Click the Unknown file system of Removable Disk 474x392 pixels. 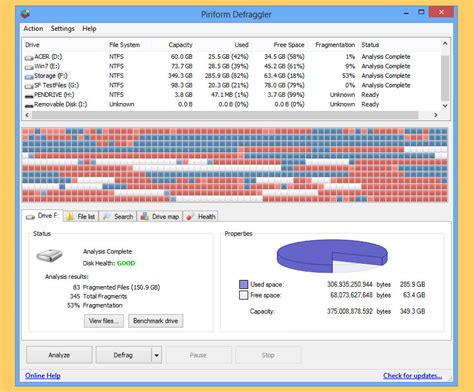[122, 104]
